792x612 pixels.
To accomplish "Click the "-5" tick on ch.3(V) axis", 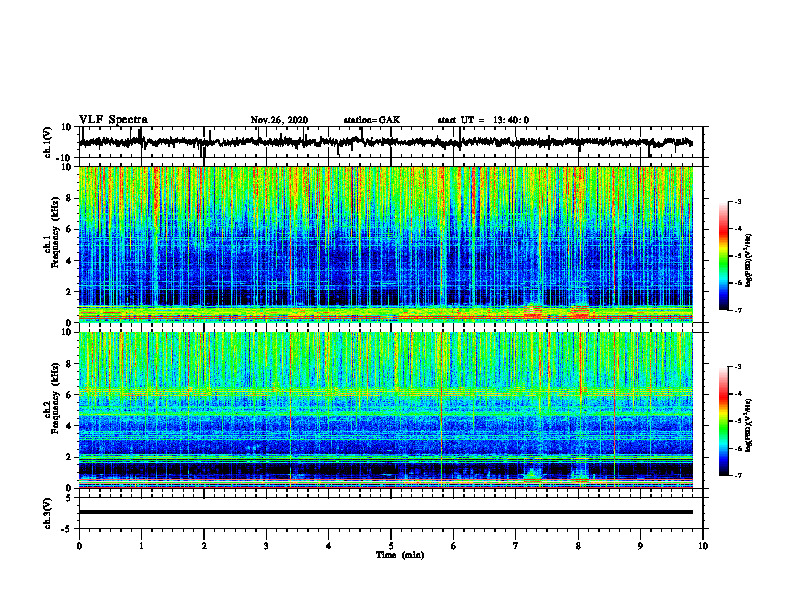I will pos(68,529).
